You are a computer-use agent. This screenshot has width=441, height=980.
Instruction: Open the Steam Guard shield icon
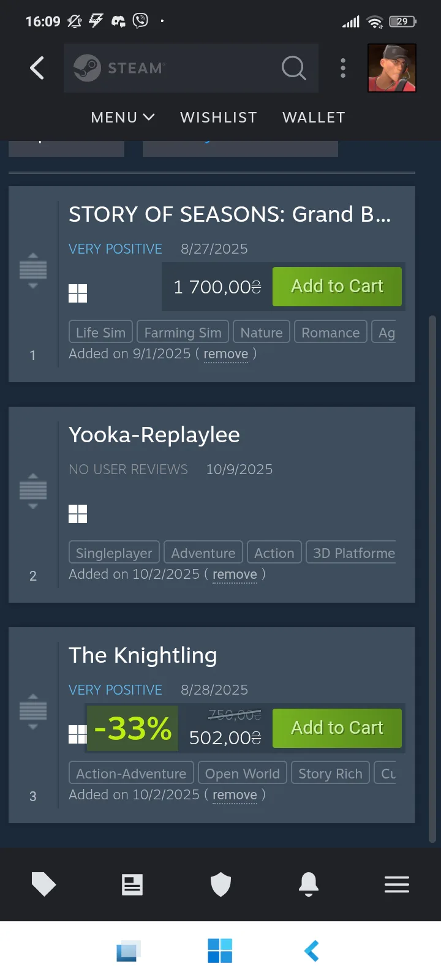(221, 884)
